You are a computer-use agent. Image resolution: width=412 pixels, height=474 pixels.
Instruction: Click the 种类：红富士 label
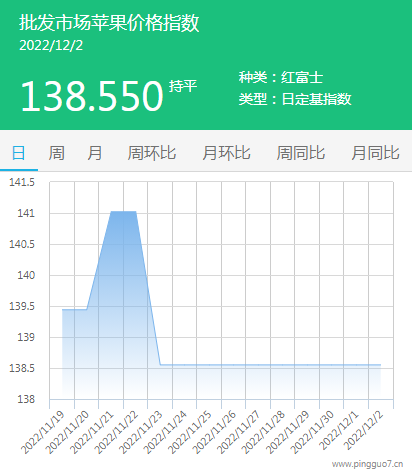click(x=281, y=77)
